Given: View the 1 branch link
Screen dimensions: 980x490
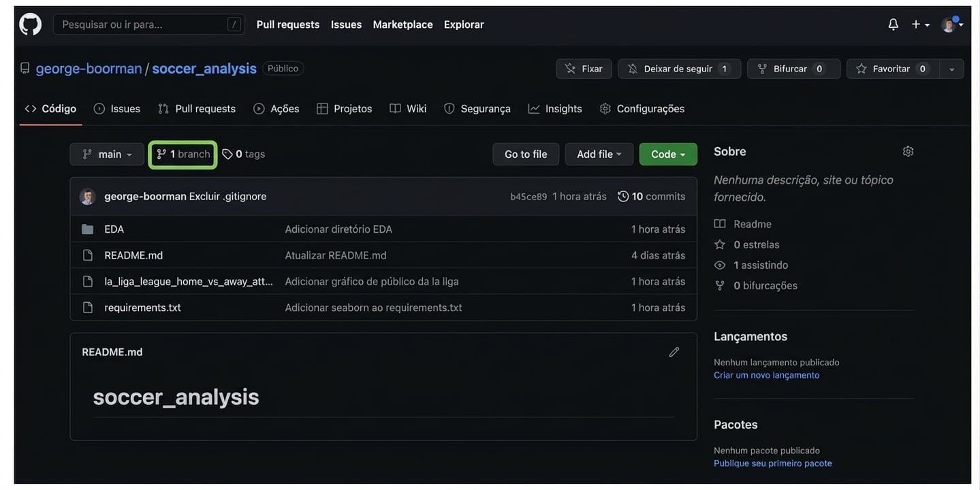Looking at the screenshot, I should tap(183, 154).
